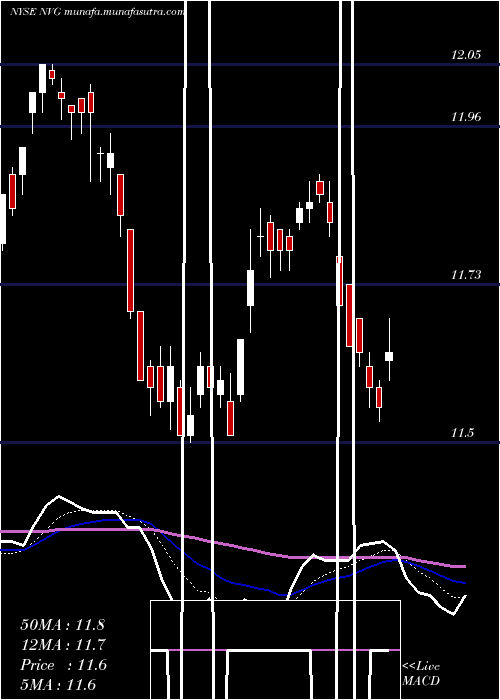Screen dimensions: 500x700
Task: Click the NYSE NVG munafasutra chart title
Action: point(97,12)
